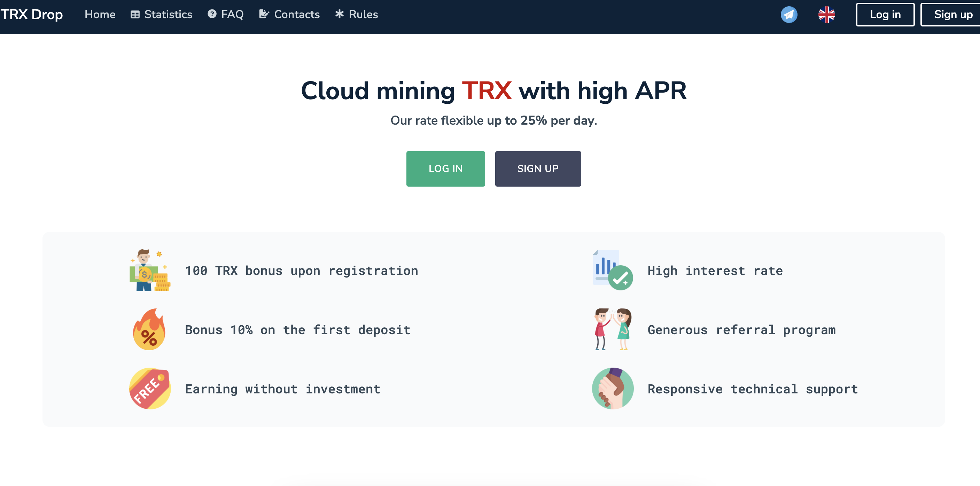
Task: Click the Log in button in header
Action: (885, 15)
